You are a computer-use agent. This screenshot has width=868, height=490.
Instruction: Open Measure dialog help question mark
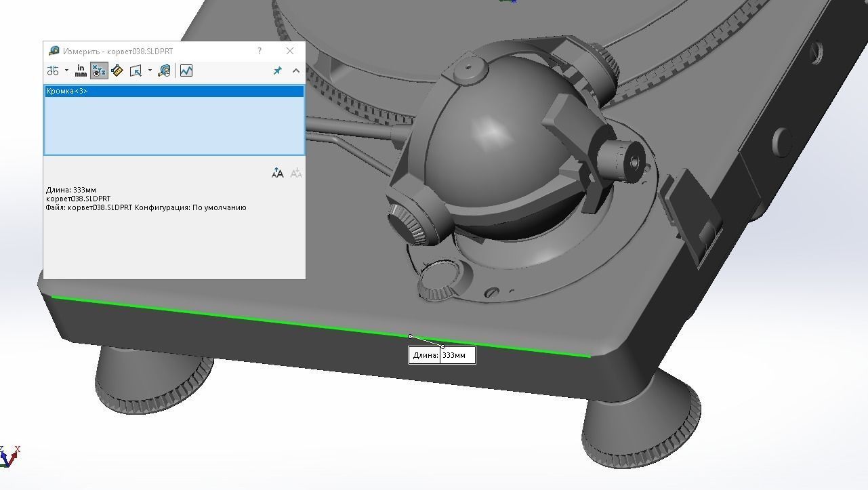[x=260, y=51]
